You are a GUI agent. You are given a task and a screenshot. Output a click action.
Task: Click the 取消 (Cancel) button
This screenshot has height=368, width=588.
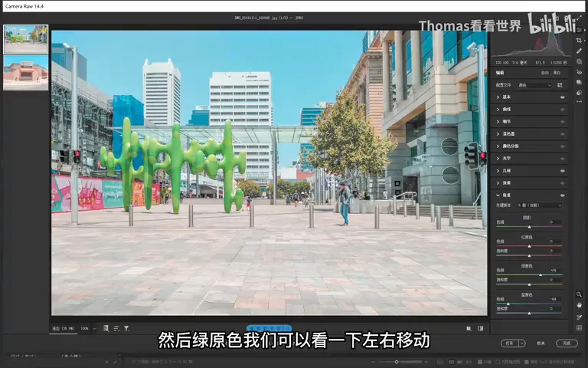(x=541, y=343)
